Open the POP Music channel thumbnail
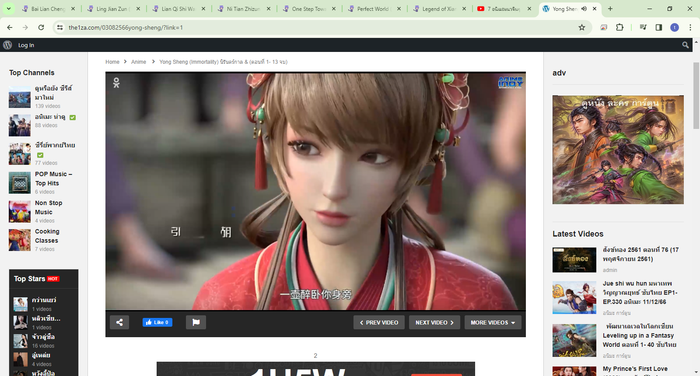Screen dimensions: 700x376 (20, 183)
